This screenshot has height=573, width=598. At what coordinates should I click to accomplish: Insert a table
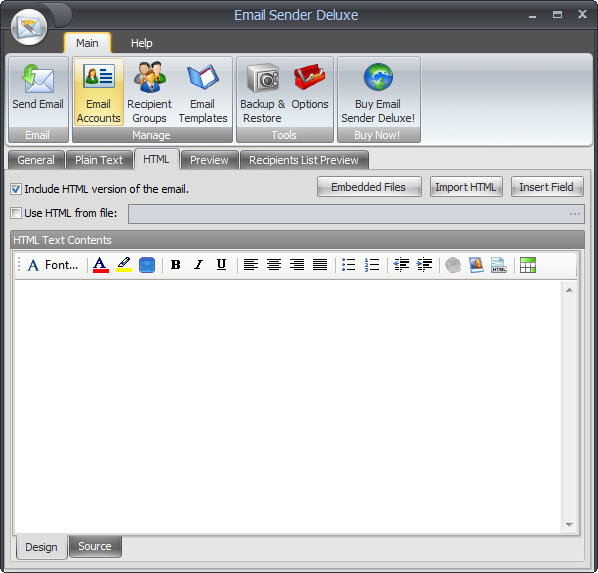528,265
